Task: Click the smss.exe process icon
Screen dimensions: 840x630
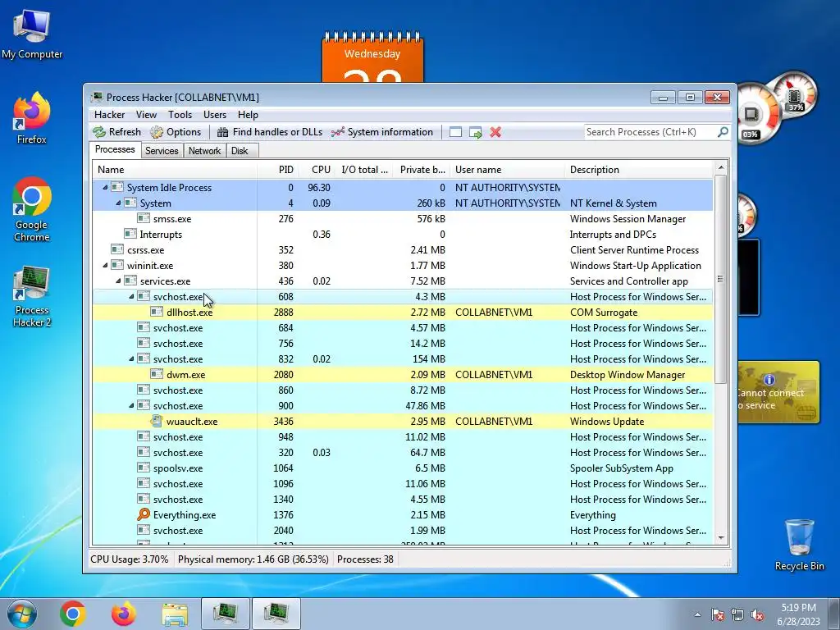Action: tap(143, 218)
